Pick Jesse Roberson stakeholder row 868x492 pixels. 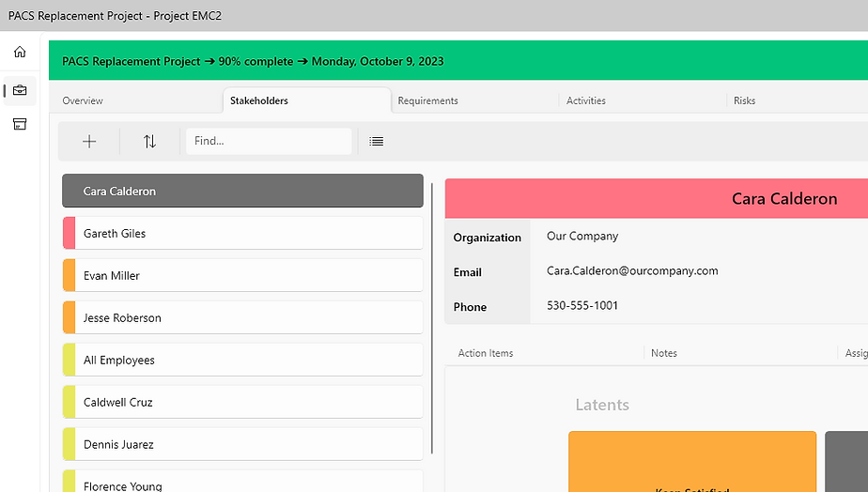(x=242, y=317)
